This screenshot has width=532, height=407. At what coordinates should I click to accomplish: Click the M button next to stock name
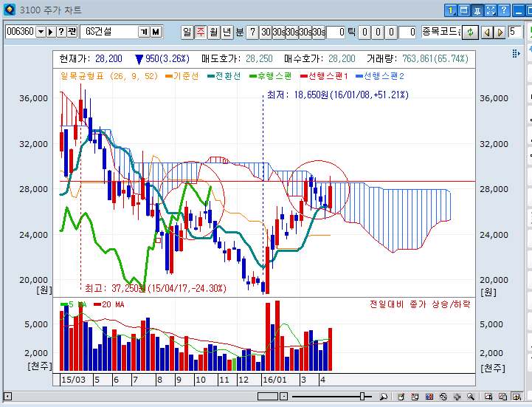coord(156,32)
